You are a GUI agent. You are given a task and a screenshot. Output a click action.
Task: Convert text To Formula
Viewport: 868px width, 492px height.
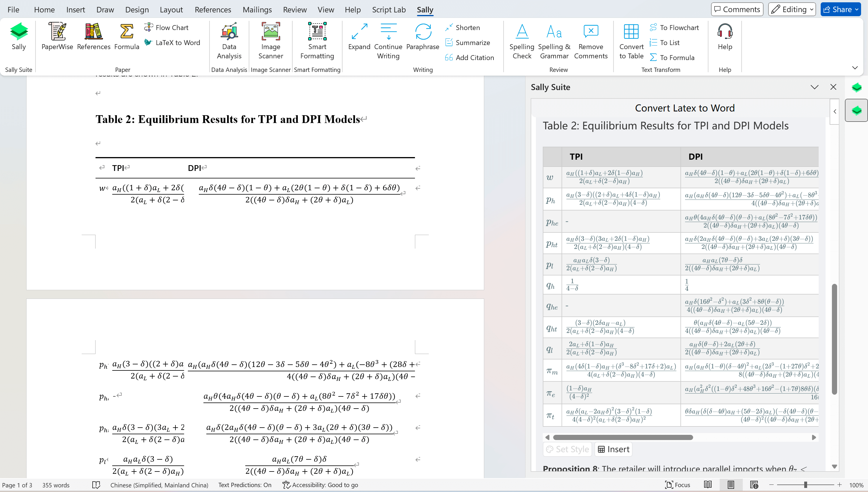672,57
